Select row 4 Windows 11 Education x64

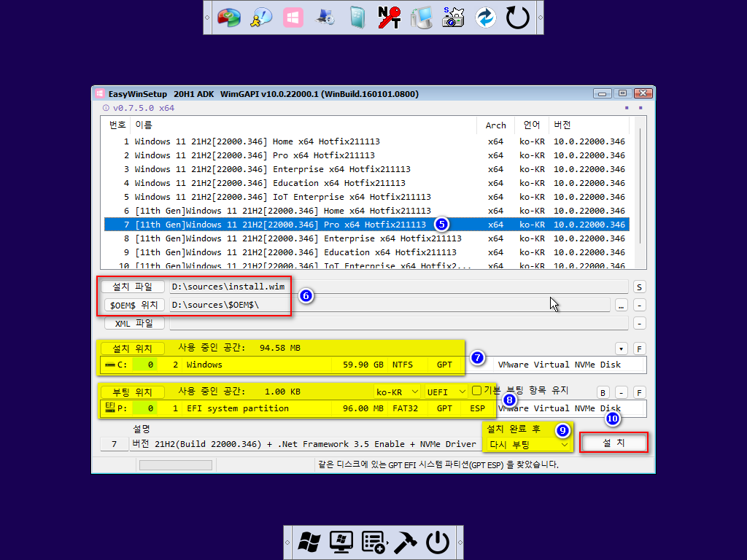(x=367, y=183)
